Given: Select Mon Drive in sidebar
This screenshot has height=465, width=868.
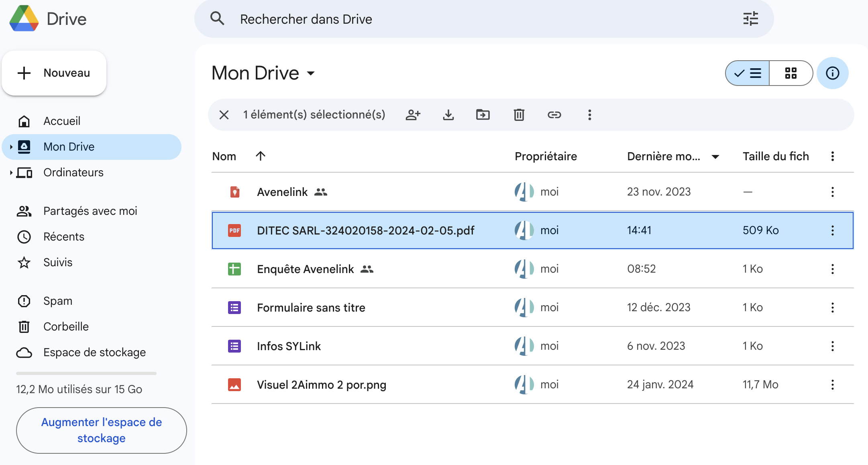Looking at the screenshot, I should pyautogui.click(x=92, y=147).
